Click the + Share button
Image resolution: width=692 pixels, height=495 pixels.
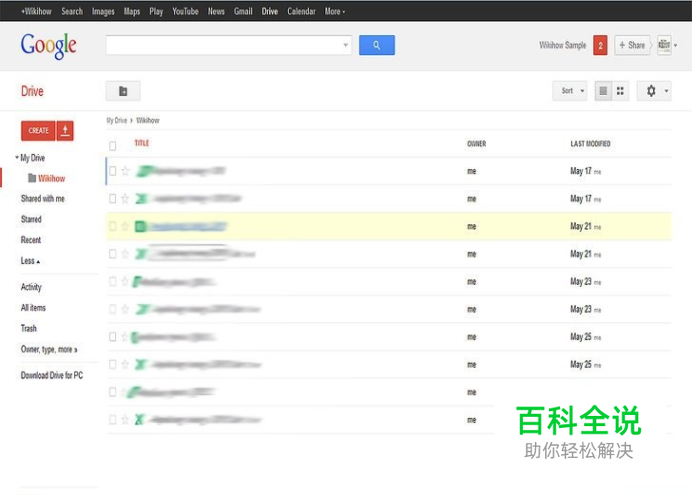[x=632, y=45]
